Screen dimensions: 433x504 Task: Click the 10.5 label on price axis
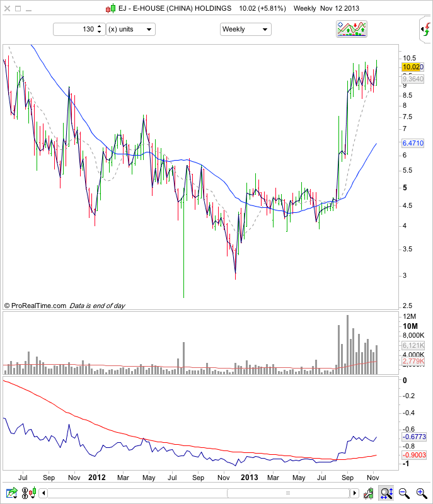pyautogui.click(x=409, y=58)
